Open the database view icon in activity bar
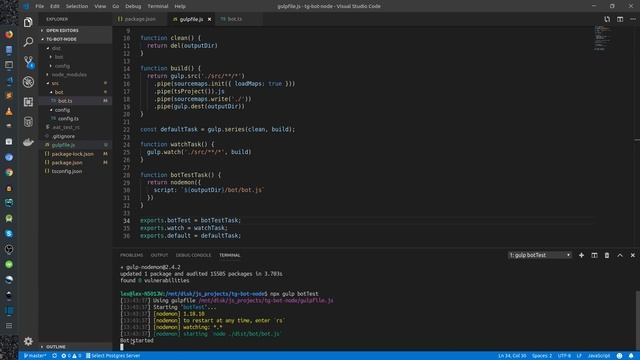The image size is (640, 360). tap(28, 122)
